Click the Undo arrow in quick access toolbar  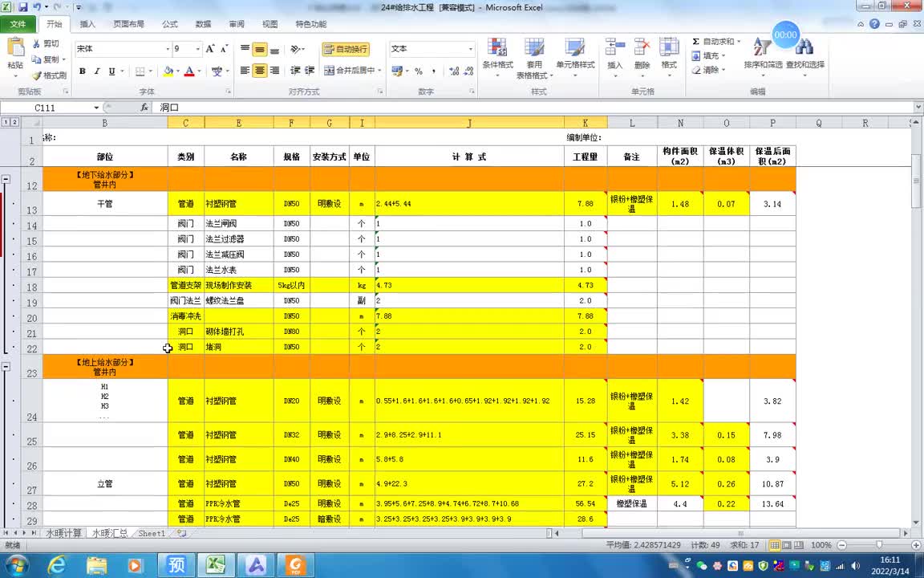point(37,8)
